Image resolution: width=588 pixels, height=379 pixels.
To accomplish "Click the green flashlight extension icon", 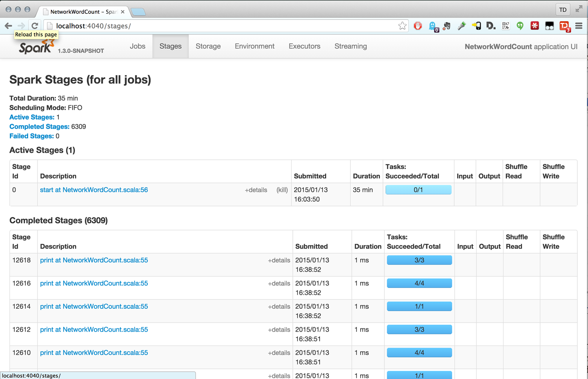I will [x=462, y=26].
